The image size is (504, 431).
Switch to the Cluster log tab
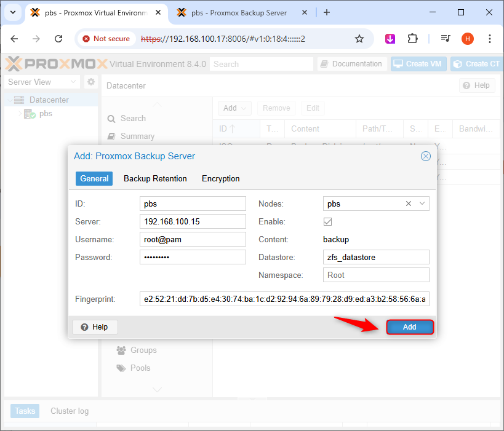coord(70,411)
